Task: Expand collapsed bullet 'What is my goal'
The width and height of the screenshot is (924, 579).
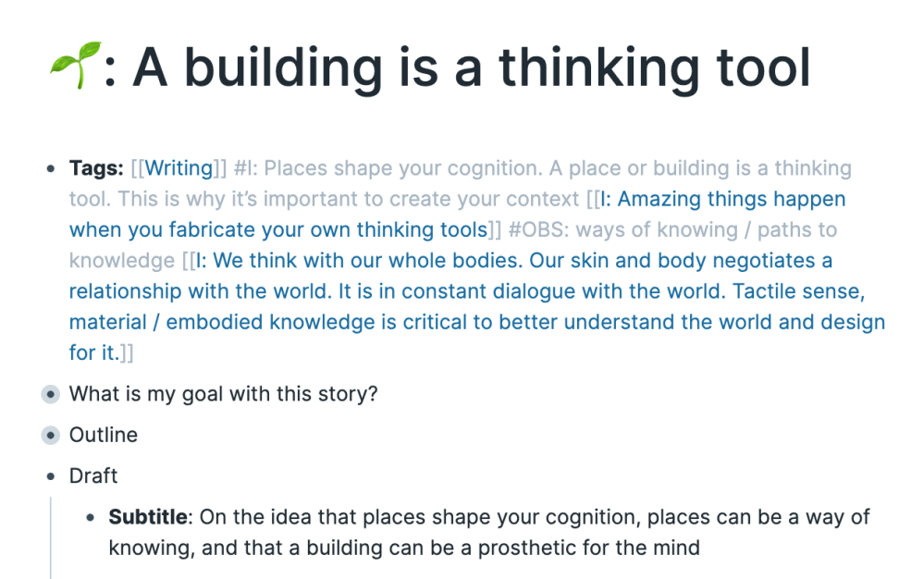Action: coord(51,394)
